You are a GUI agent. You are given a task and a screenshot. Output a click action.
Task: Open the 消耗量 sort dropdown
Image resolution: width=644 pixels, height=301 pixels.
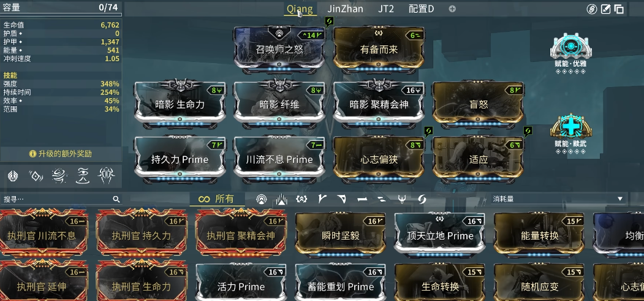point(558,199)
